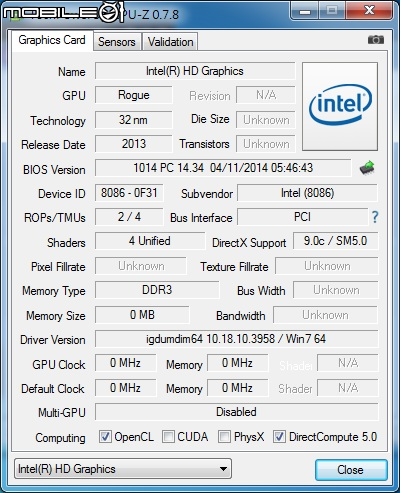The height and width of the screenshot is (493, 402).
Task: Click the Close button
Action: point(351,470)
